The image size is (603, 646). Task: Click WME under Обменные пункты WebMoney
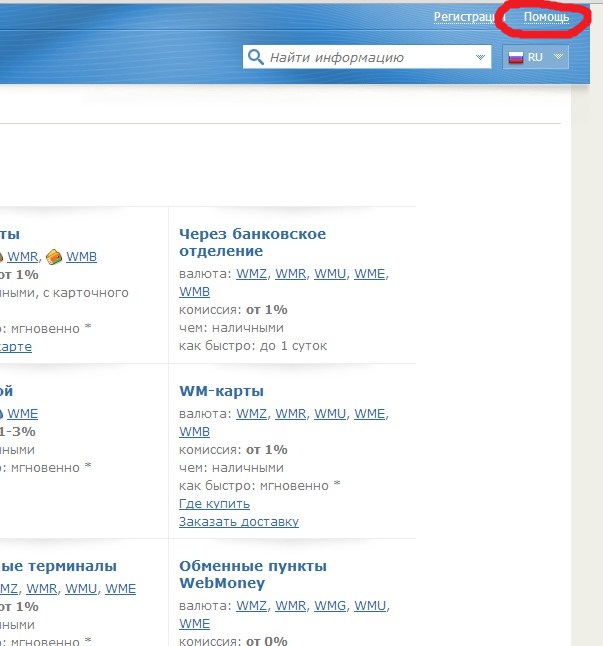tap(194, 624)
